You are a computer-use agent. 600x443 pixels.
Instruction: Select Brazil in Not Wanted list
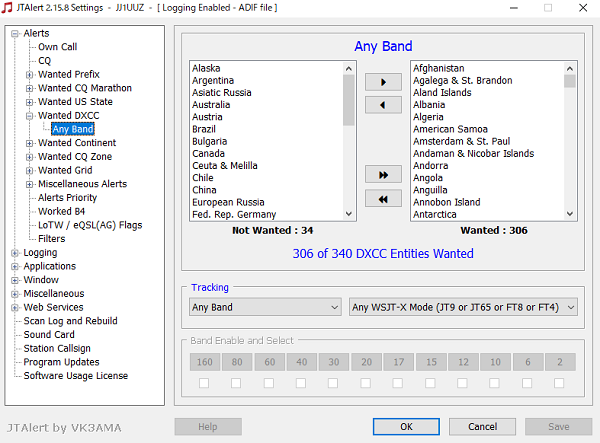203,130
